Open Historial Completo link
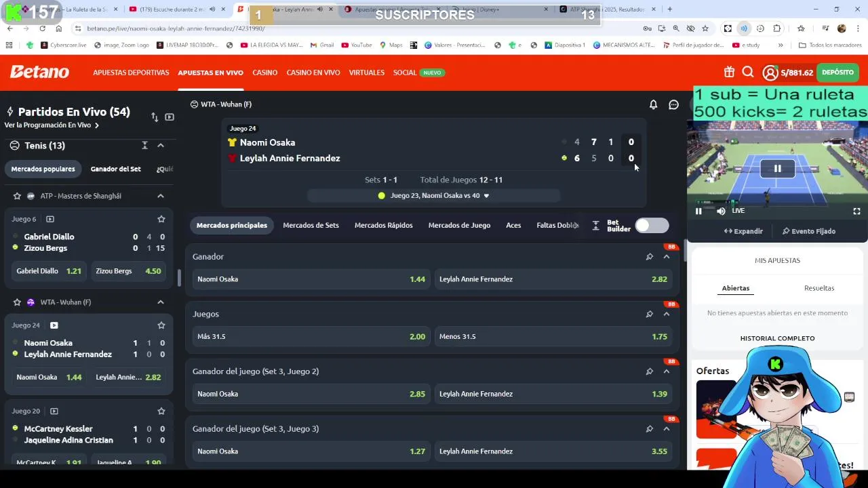The image size is (868, 488). pos(777,338)
